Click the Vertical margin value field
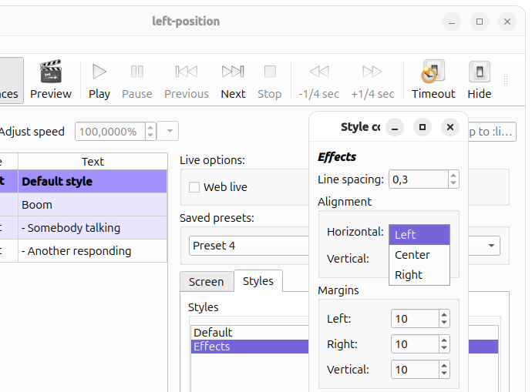 [x=415, y=370]
